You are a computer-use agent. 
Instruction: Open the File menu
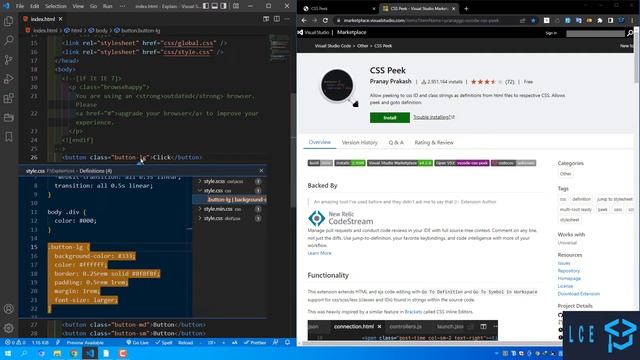(x=20, y=6)
